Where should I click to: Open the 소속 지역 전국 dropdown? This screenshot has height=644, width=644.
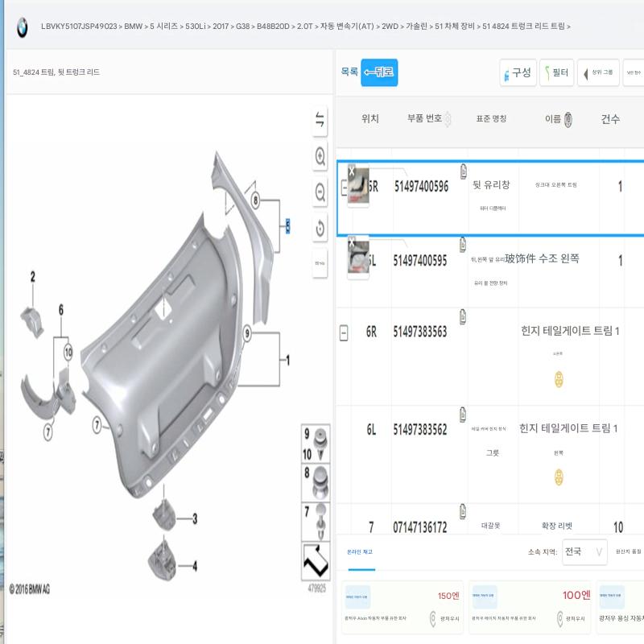[x=584, y=552]
